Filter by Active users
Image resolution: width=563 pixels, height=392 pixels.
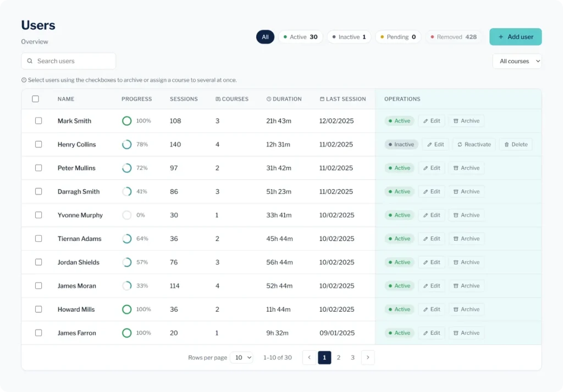click(x=301, y=37)
